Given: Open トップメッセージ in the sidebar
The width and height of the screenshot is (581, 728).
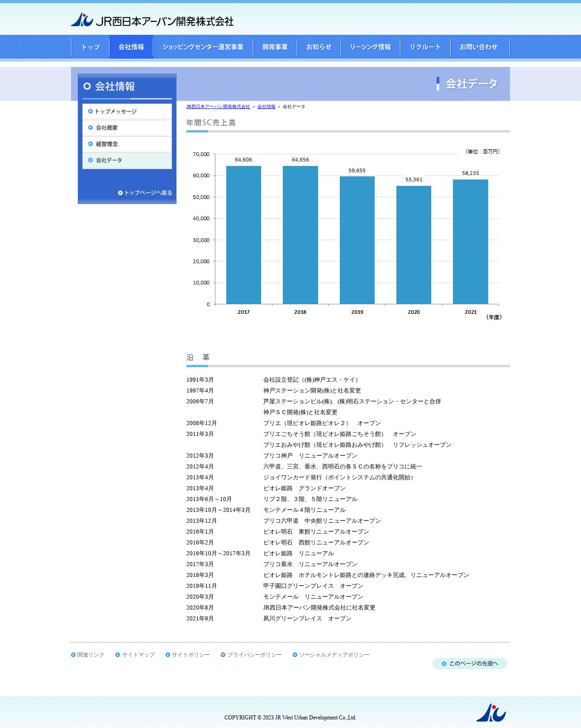Looking at the screenshot, I should pos(127,111).
